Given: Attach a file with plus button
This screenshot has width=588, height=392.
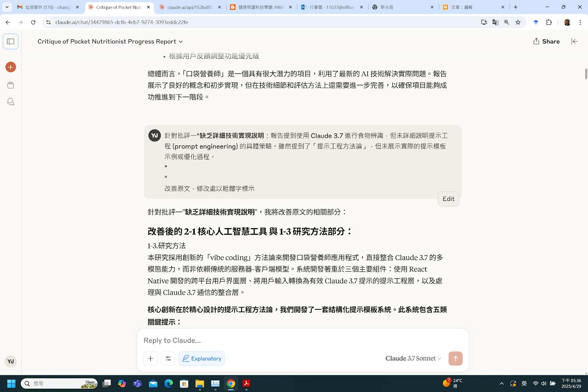Looking at the screenshot, I should [150, 359].
